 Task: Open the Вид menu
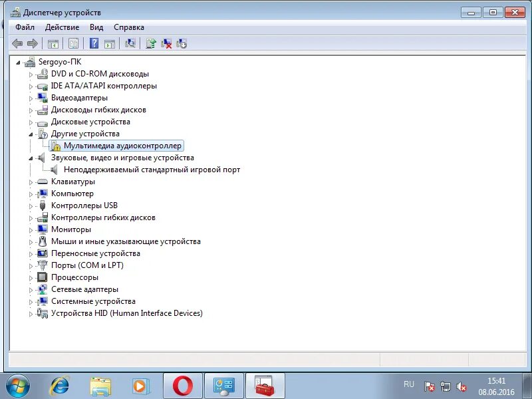tap(96, 27)
